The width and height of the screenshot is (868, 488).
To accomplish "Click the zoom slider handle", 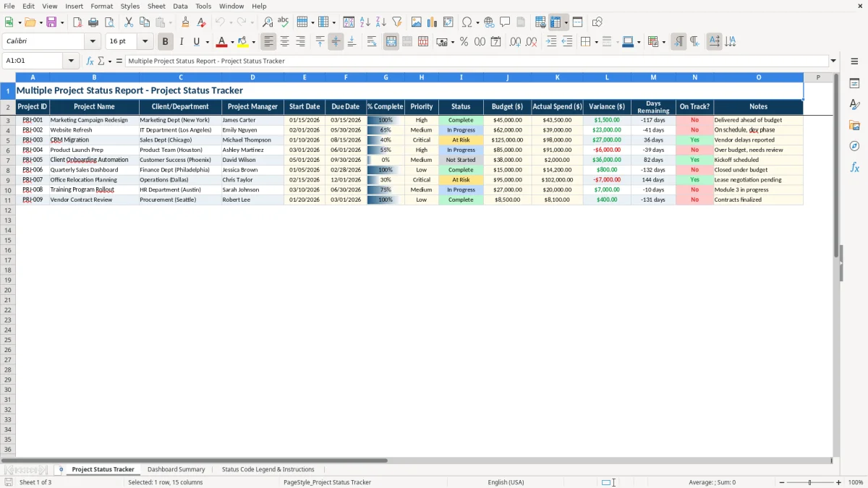I will tap(810, 482).
